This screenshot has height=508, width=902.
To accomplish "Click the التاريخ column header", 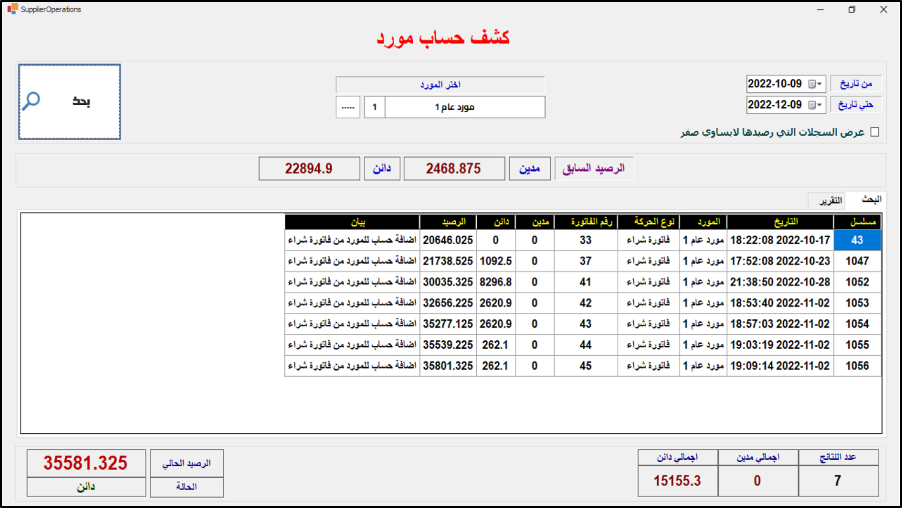I will 779,221.
